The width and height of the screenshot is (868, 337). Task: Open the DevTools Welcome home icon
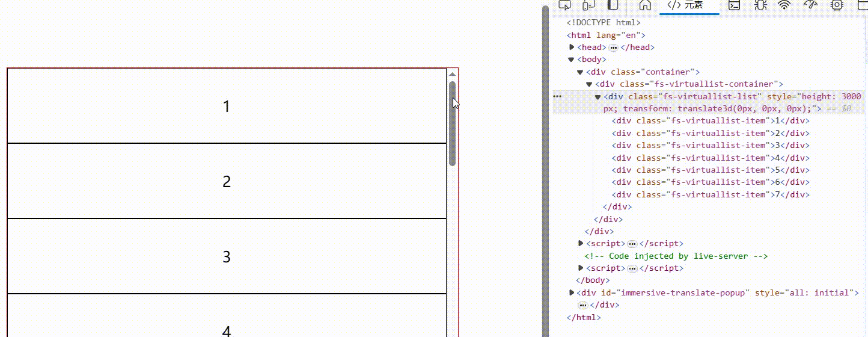point(645,5)
